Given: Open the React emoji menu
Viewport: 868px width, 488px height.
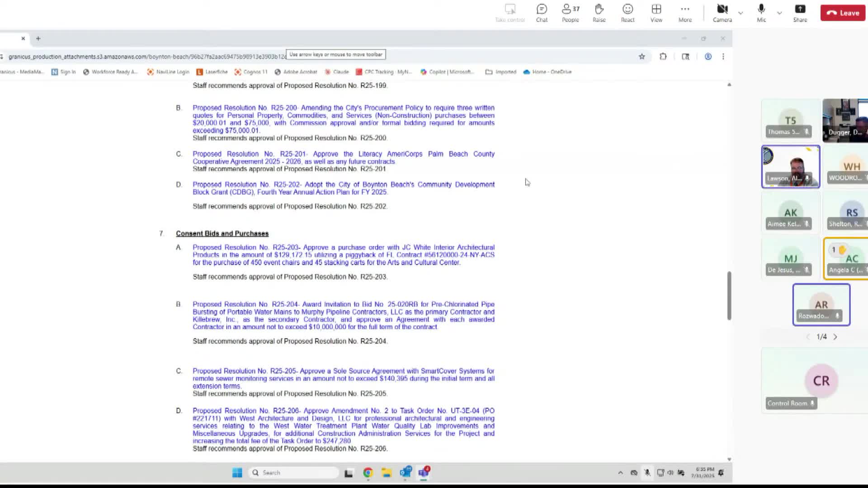Looking at the screenshot, I should [627, 13].
